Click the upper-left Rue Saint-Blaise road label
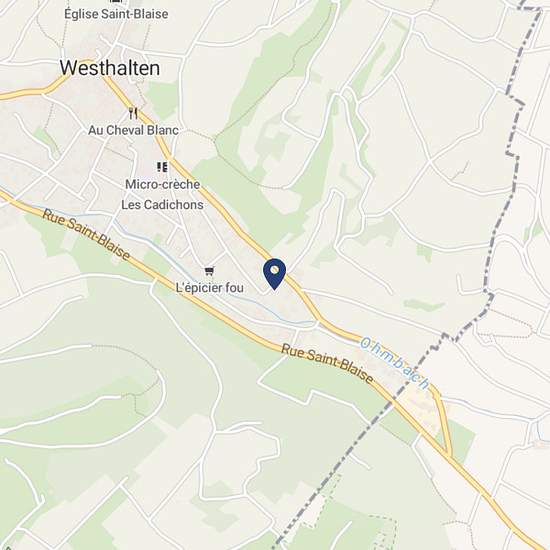550x550 pixels. pyautogui.click(x=87, y=234)
